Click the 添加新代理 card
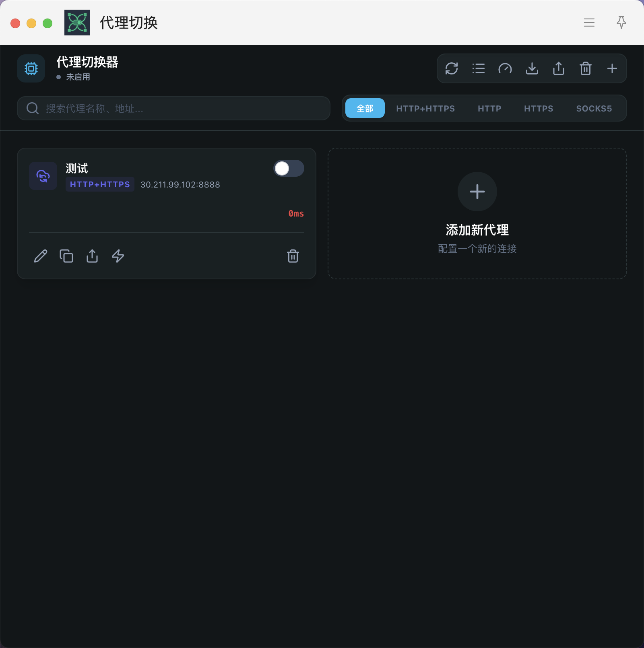644x648 pixels. coord(477,213)
